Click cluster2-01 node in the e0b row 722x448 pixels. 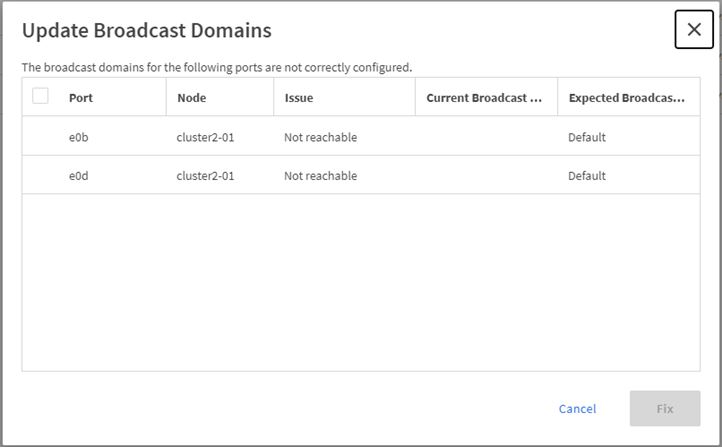205,137
